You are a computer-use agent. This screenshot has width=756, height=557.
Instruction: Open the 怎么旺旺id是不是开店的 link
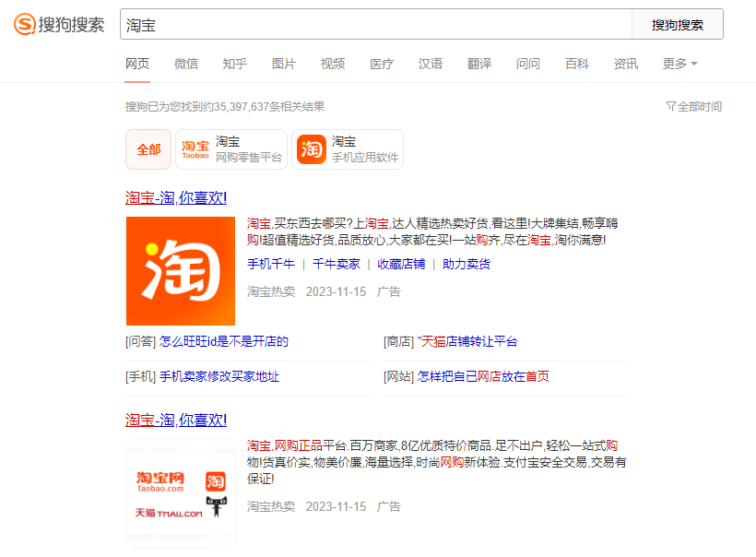pyautogui.click(x=224, y=341)
